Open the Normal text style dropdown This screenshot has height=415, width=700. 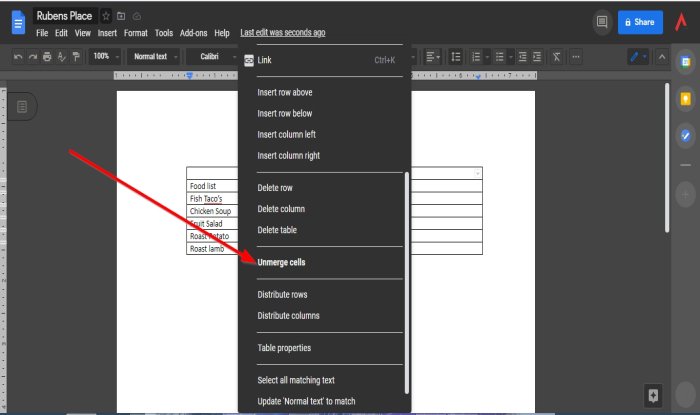coord(154,56)
